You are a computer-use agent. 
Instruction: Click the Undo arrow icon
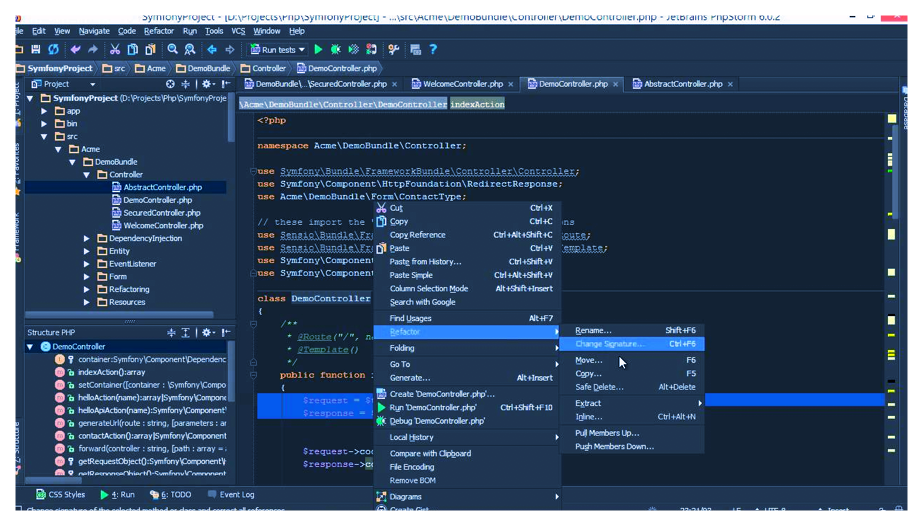click(75, 49)
